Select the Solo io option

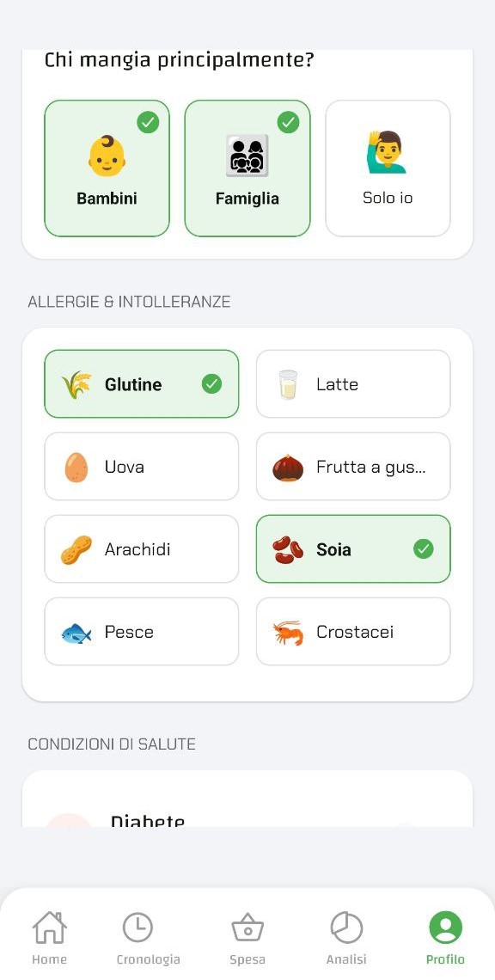click(x=388, y=168)
